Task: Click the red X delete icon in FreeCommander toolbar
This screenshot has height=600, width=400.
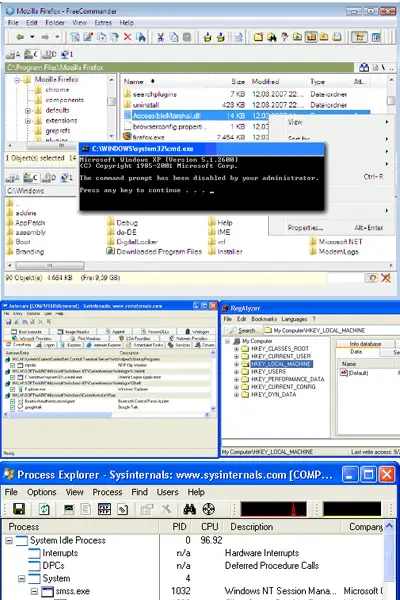Action: [x=127, y=37]
